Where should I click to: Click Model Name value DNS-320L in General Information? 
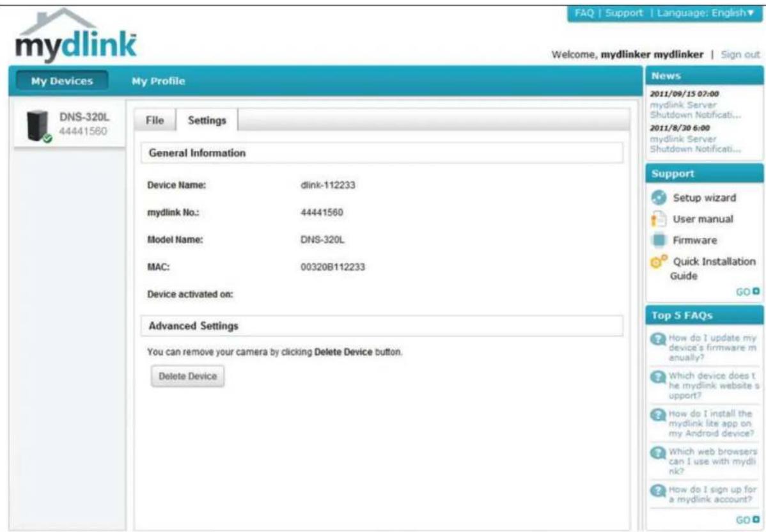322,240
